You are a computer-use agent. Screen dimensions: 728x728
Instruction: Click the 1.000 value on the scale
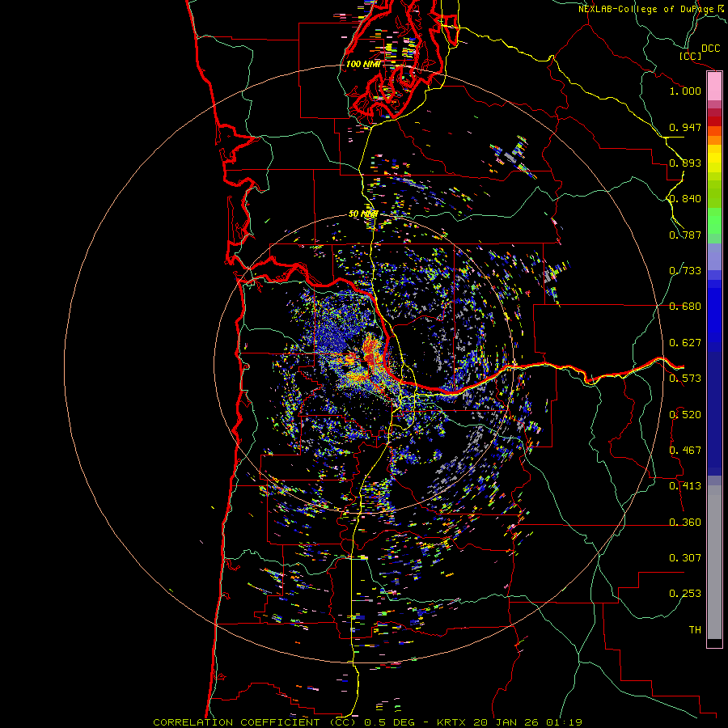pyautogui.click(x=685, y=91)
